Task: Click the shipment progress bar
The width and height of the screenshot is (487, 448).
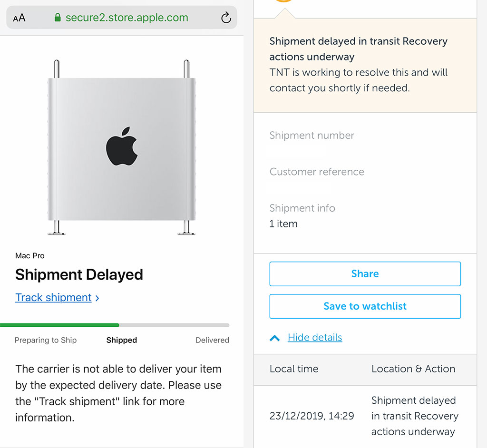Action: click(115, 325)
